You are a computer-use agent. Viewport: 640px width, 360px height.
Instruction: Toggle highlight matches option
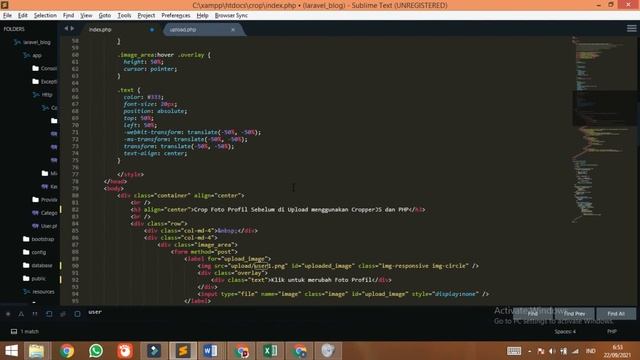(x=77, y=314)
